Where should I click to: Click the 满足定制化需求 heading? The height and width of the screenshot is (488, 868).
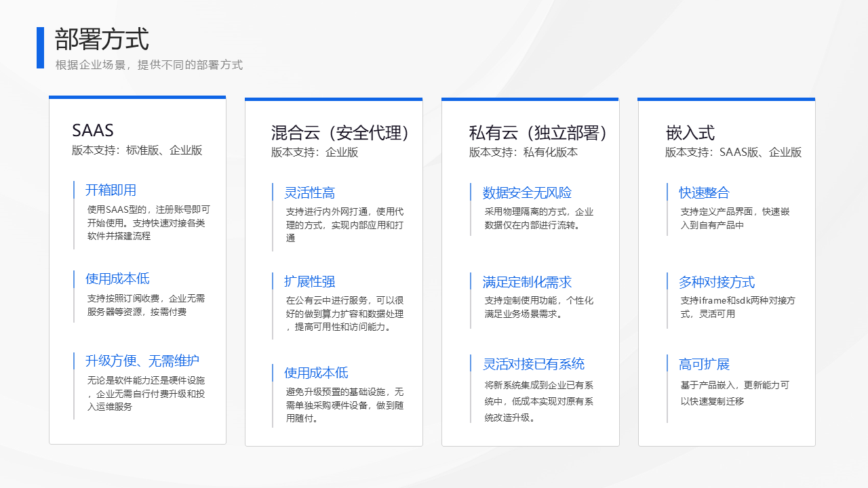[x=527, y=282]
